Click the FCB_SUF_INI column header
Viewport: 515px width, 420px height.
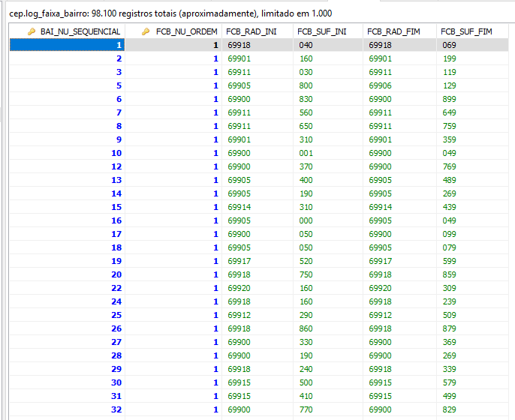pyautogui.click(x=322, y=31)
